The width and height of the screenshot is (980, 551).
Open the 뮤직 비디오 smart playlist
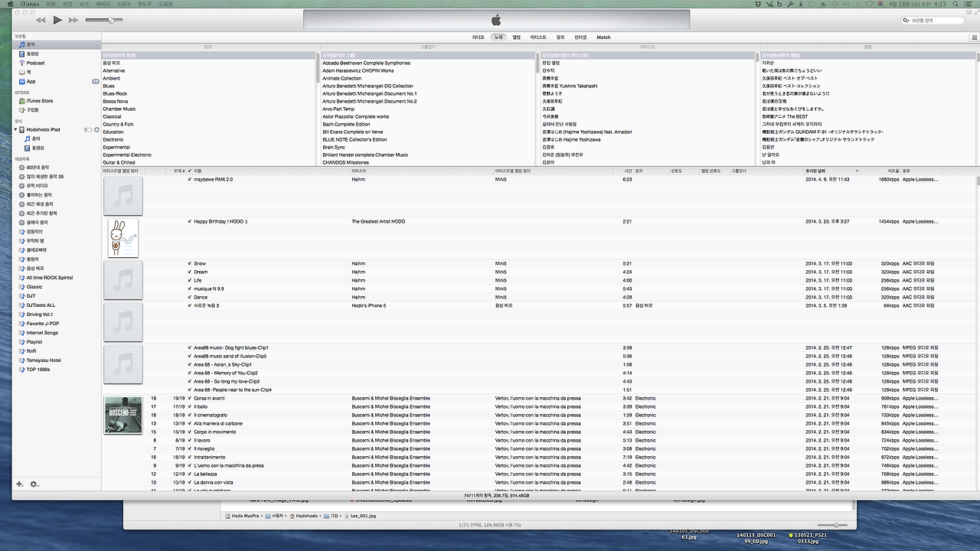(38, 185)
